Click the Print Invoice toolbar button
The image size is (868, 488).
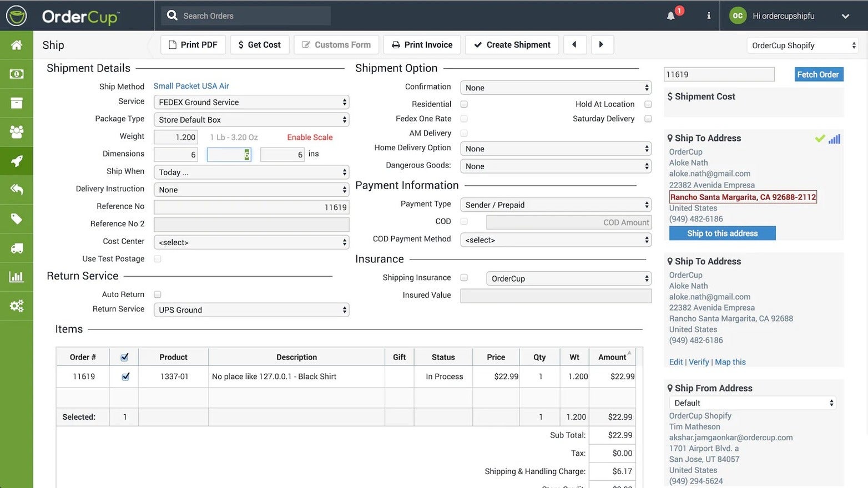[422, 44]
